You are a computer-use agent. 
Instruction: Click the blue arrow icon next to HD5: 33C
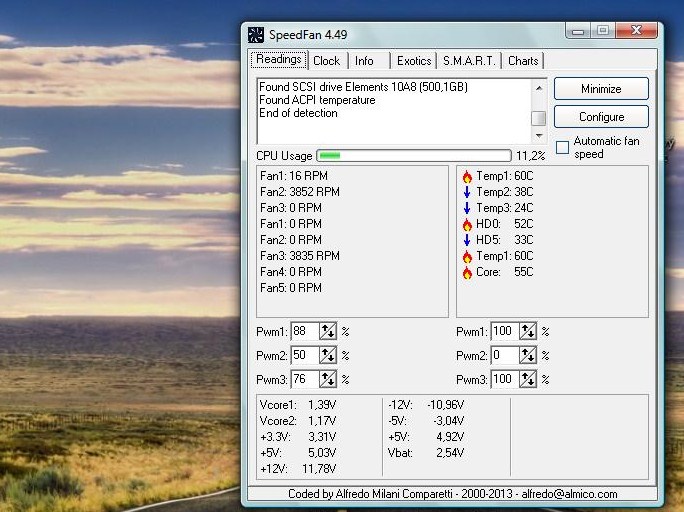point(467,240)
